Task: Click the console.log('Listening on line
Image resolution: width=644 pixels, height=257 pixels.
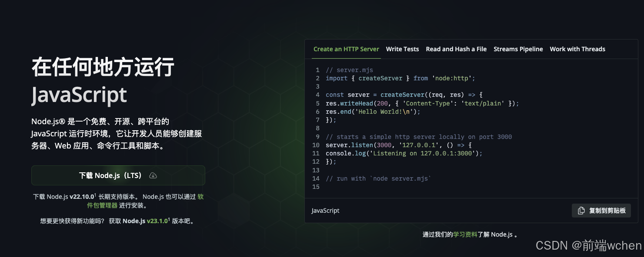Action: [404, 153]
